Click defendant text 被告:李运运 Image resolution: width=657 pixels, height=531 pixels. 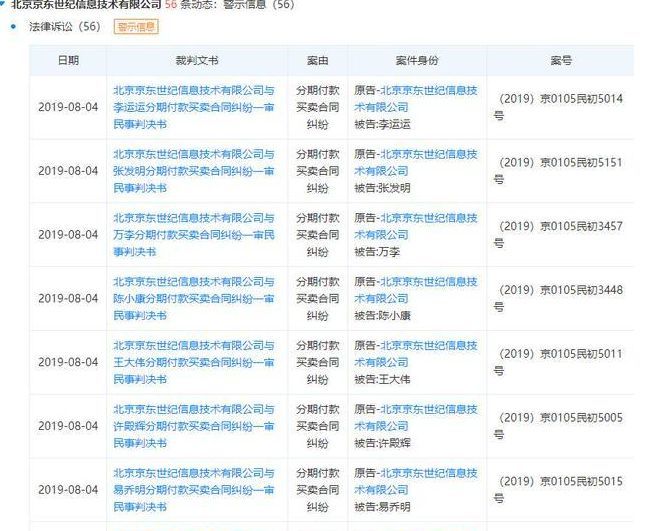pos(382,124)
